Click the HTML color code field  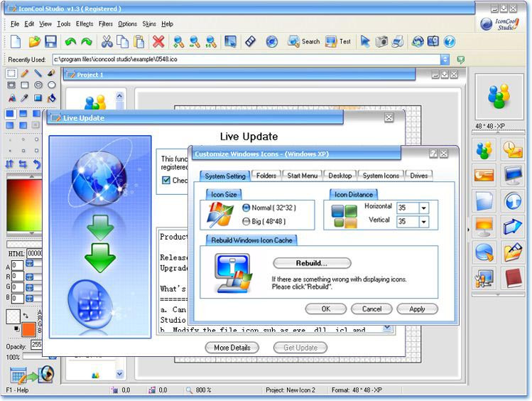tap(35, 253)
